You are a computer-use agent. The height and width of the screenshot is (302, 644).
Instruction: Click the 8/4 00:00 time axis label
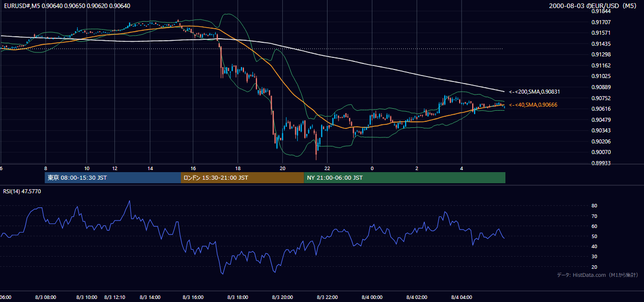point(372,297)
